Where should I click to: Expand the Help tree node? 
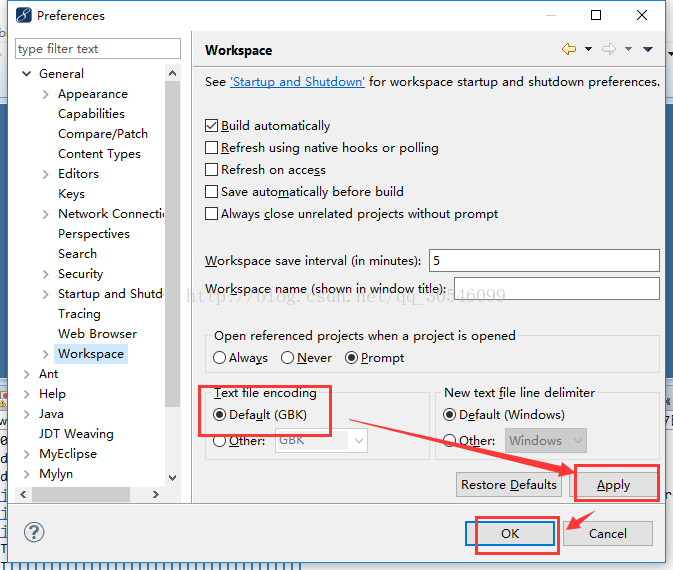[x=27, y=394]
